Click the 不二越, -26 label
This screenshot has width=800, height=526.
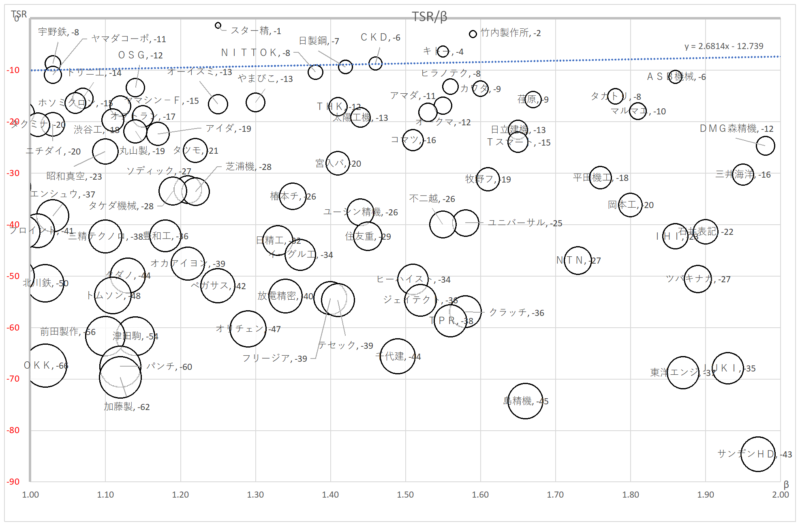[x=432, y=199]
